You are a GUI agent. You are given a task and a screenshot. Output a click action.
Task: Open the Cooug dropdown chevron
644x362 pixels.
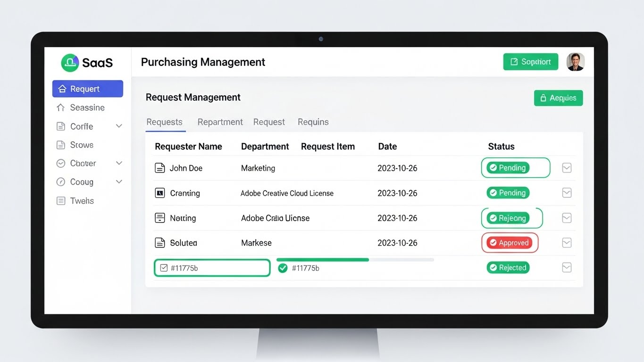click(119, 182)
